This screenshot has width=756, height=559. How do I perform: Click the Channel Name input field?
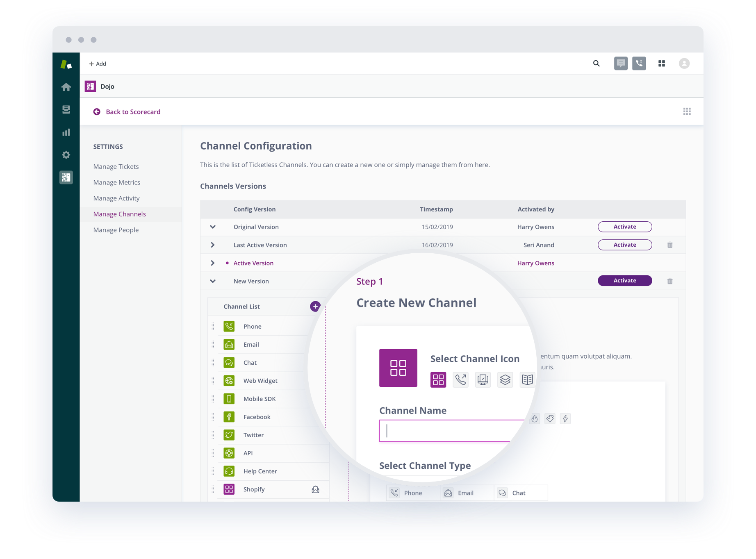click(451, 430)
